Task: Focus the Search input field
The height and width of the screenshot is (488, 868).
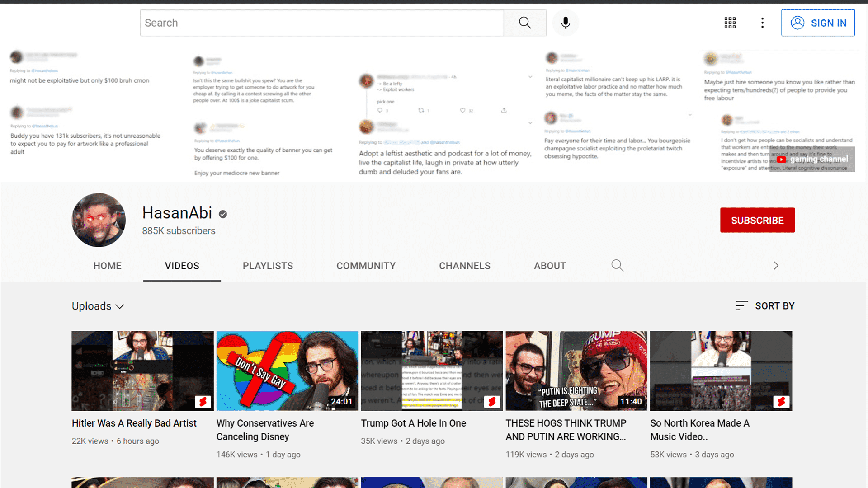Action: 322,23
